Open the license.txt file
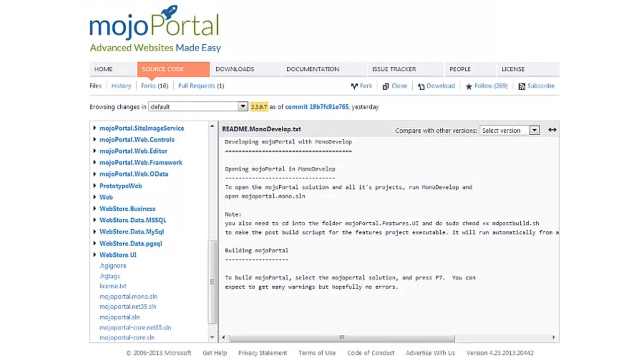The width and height of the screenshot is (644, 362). coord(113,286)
